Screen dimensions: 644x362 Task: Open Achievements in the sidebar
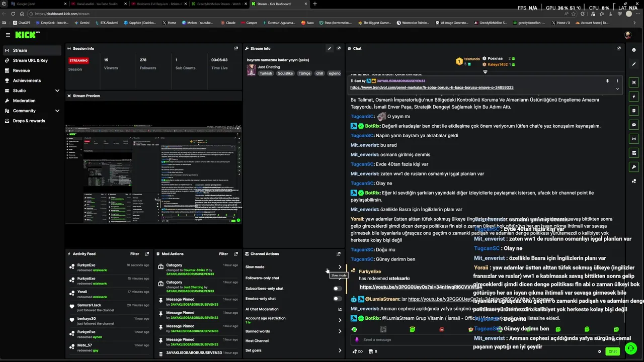coord(32,80)
